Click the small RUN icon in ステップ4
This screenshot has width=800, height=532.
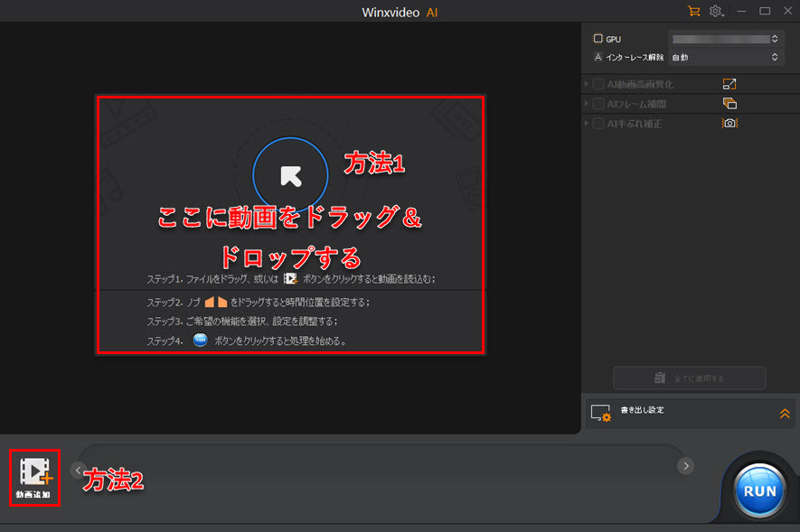click(200, 340)
